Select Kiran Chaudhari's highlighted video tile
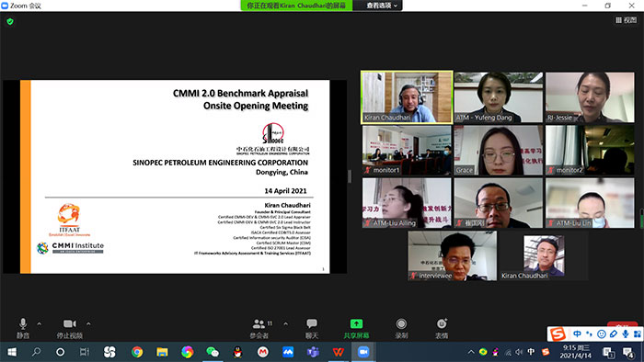Image resolution: width=644 pixels, height=362 pixels. coord(407,97)
